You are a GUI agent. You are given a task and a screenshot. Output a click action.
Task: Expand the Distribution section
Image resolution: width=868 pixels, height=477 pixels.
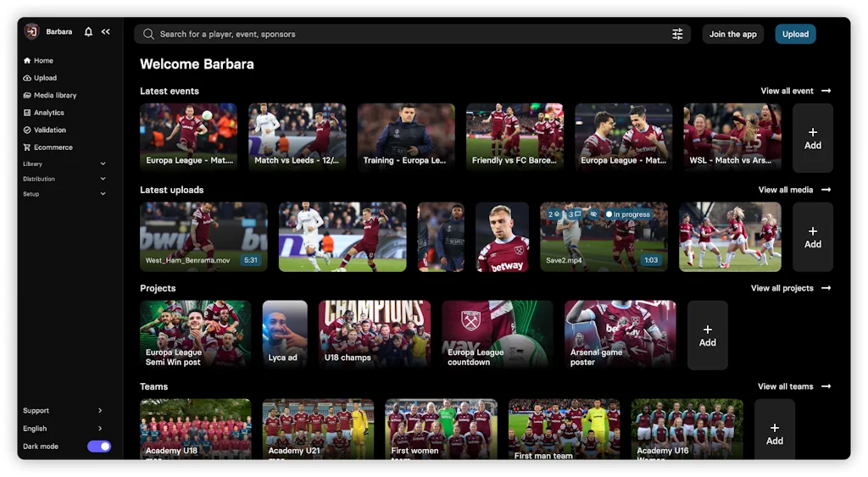[x=103, y=179]
